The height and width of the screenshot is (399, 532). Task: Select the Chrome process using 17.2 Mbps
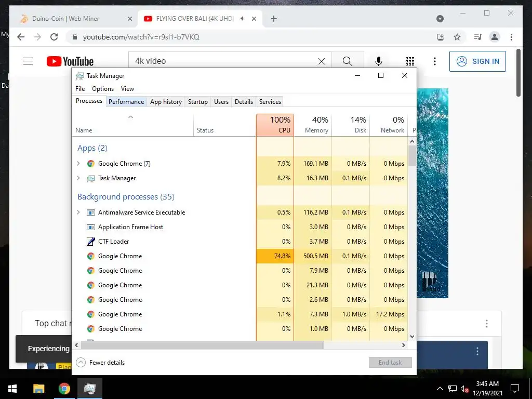click(240, 314)
